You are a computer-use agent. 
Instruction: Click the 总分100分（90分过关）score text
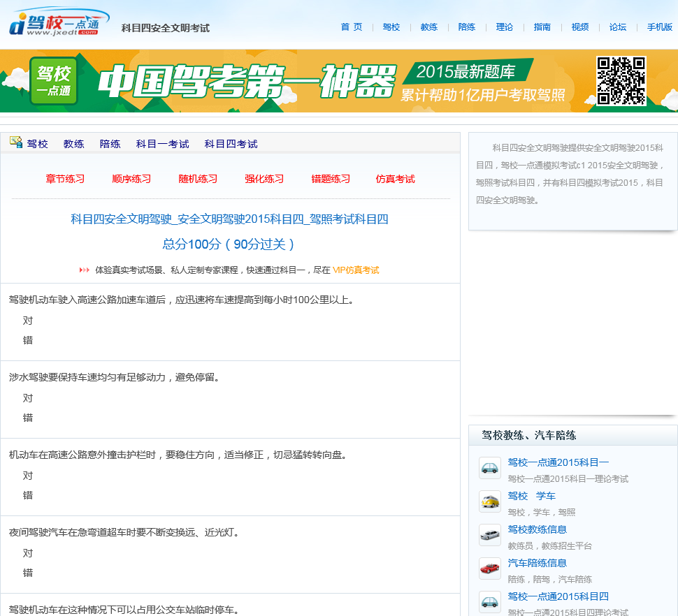tap(229, 244)
